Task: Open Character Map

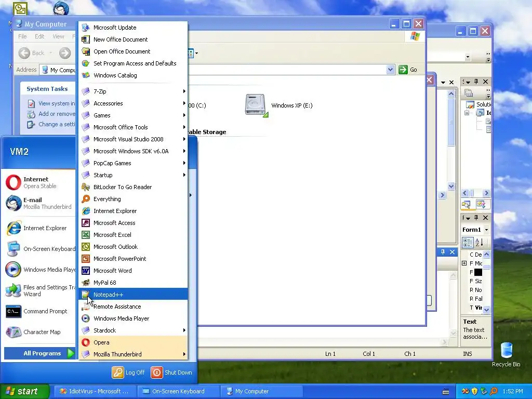Action: (39, 332)
